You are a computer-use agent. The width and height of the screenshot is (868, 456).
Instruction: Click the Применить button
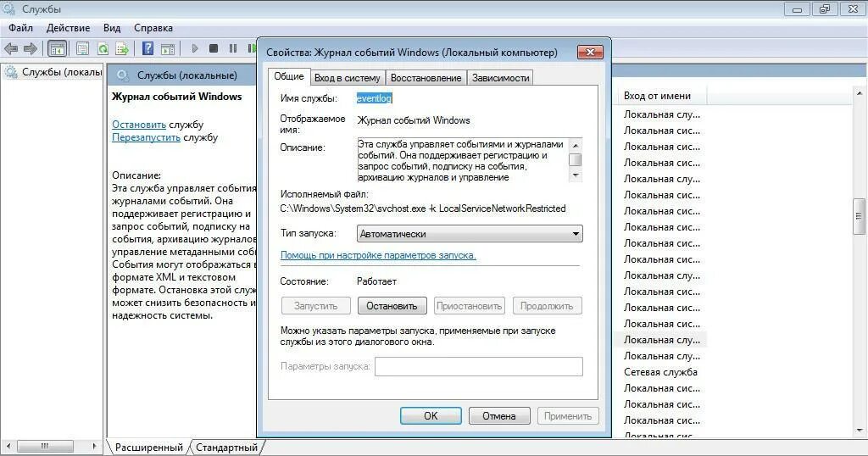pos(568,415)
